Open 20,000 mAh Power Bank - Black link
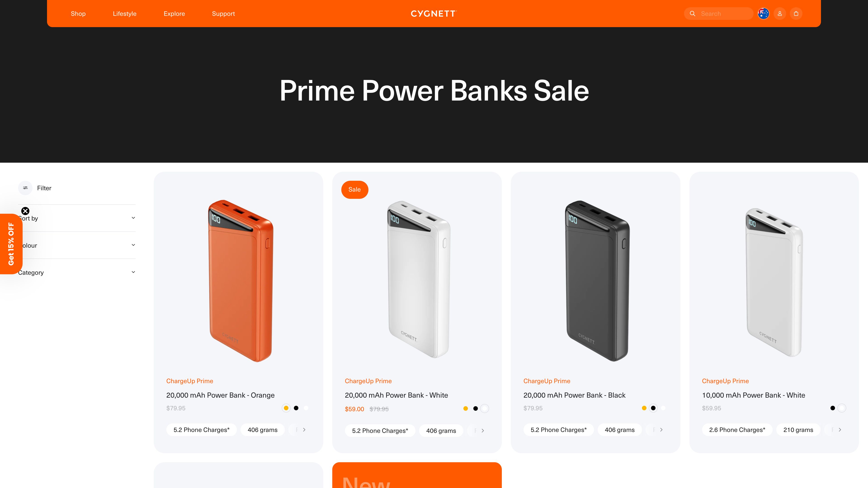This screenshot has width=868, height=488. tap(574, 395)
